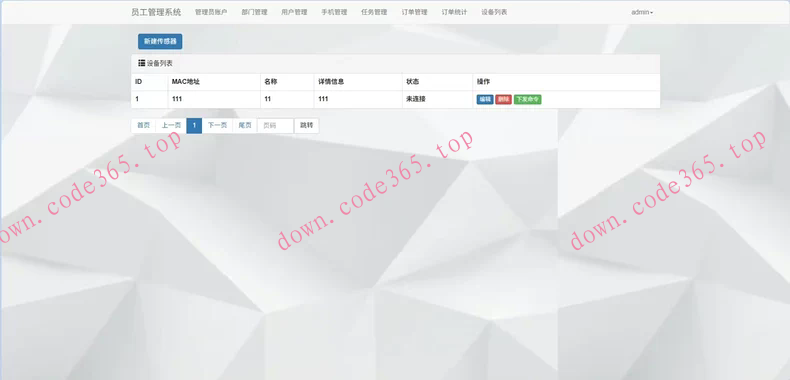This screenshot has width=790, height=380.
Task: Click the 新建传感器 button
Action: [x=160, y=41]
